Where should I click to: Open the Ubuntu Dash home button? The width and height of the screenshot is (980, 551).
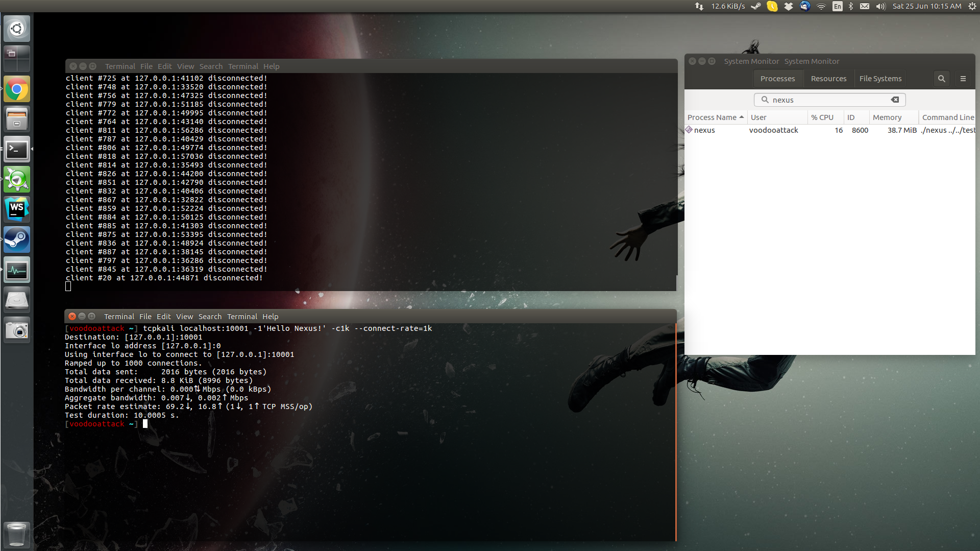(17, 29)
